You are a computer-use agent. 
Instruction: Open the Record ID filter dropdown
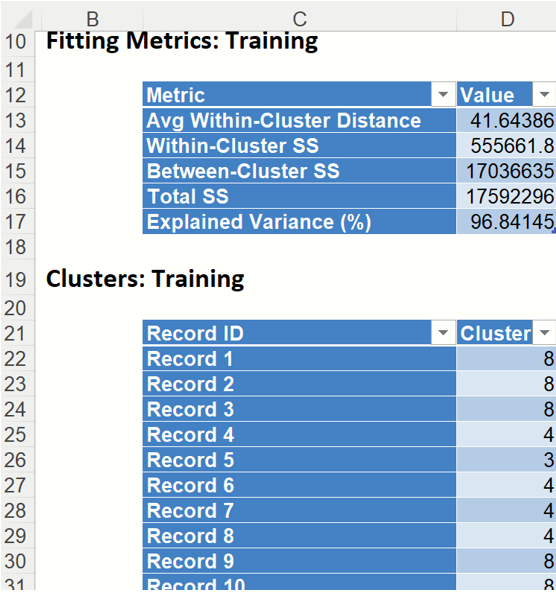pyautogui.click(x=443, y=333)
